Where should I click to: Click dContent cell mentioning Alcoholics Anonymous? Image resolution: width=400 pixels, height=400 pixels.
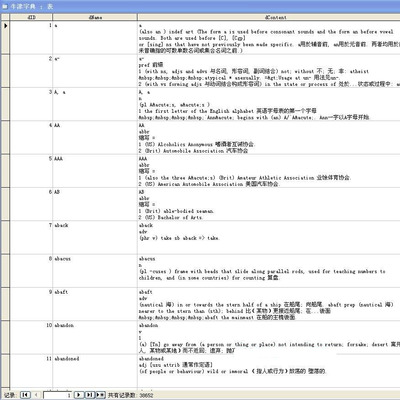(x=269, y=138)
